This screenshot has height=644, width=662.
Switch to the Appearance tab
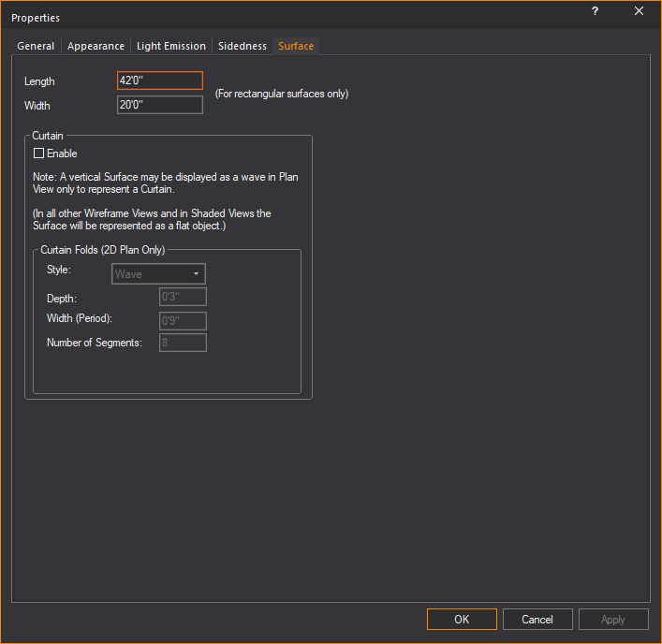coord(96,46)
